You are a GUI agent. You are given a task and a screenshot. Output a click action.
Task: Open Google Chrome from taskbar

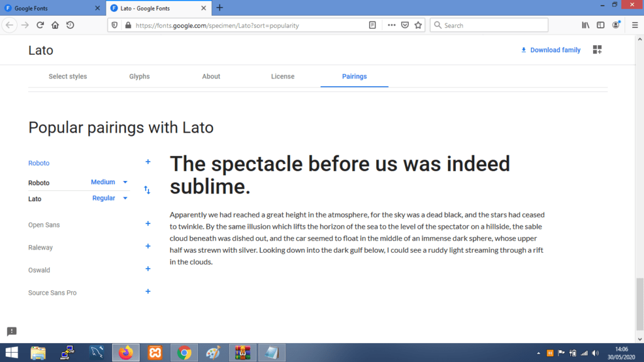click(184, 353)
